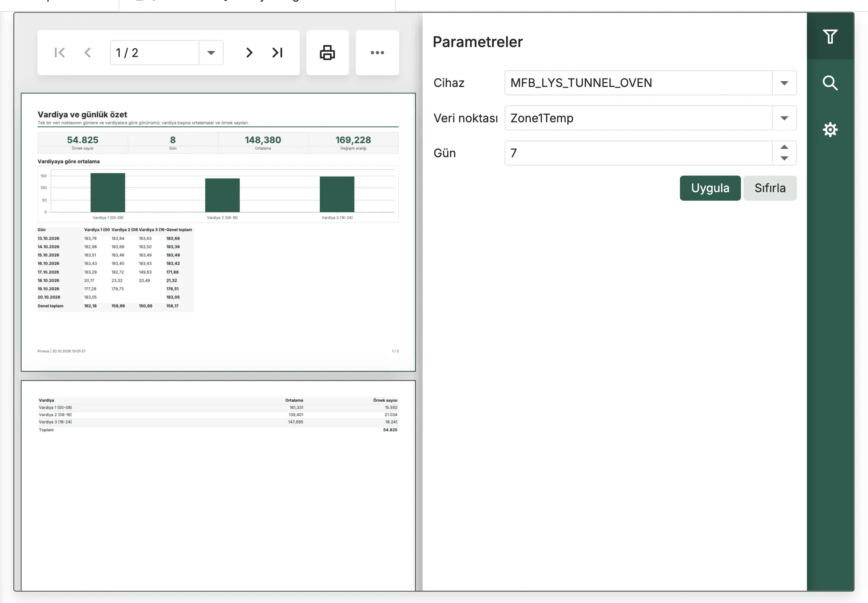868x603 pixels.
Task: Go to next report page
Action: [249, 52]
